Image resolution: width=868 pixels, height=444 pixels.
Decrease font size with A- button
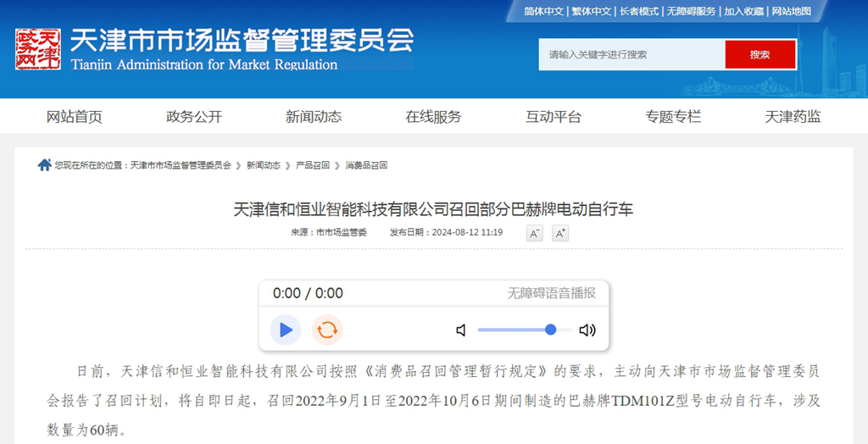(x=534, y=233)
